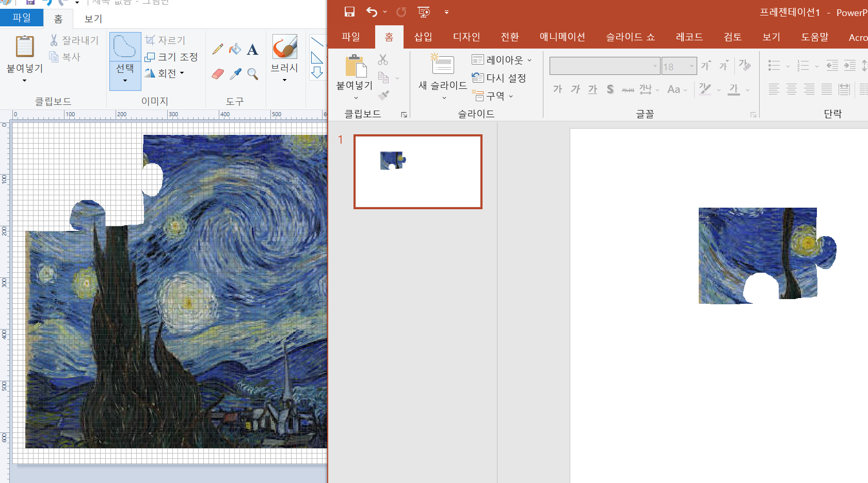This screenshot has height=483, width=868.
Task: Click the New Slide icon
Action: coord(442,65)
